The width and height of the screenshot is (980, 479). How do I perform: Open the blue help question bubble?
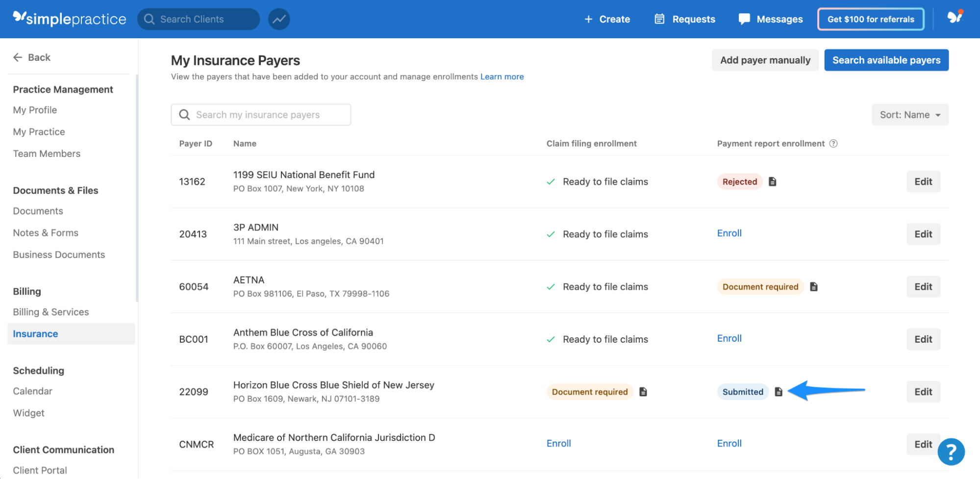pyautogui.click(x=951, y=452)
